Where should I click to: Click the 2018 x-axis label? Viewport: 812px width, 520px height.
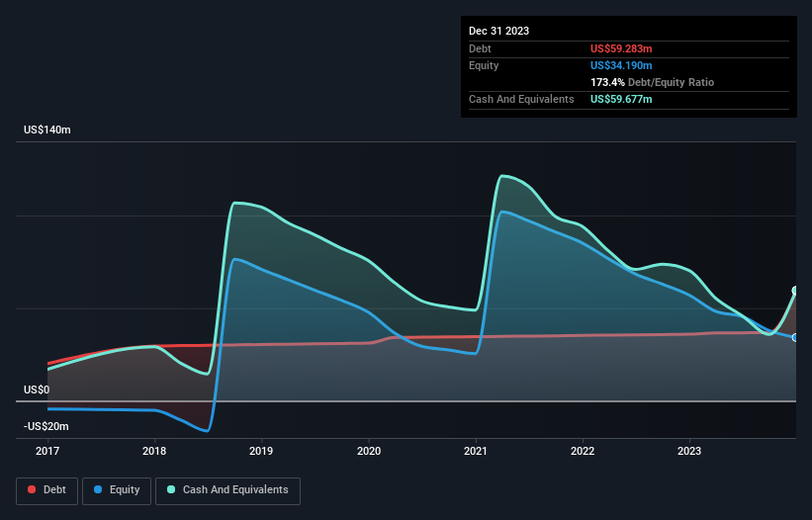tap(154, 451)
